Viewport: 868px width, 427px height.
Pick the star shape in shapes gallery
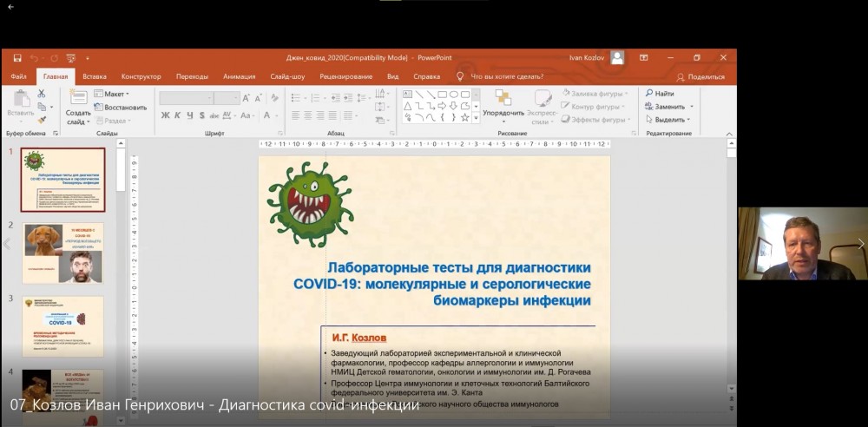click(465, 117)
